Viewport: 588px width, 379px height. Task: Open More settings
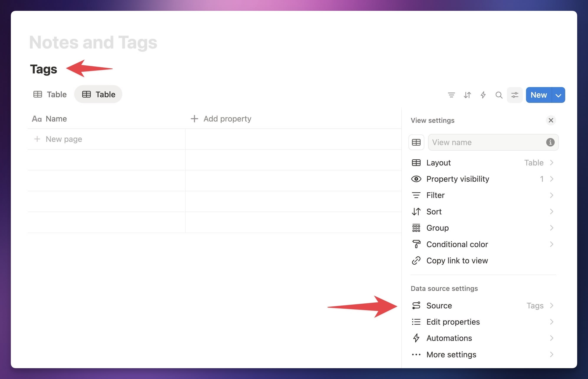[483, 355]
